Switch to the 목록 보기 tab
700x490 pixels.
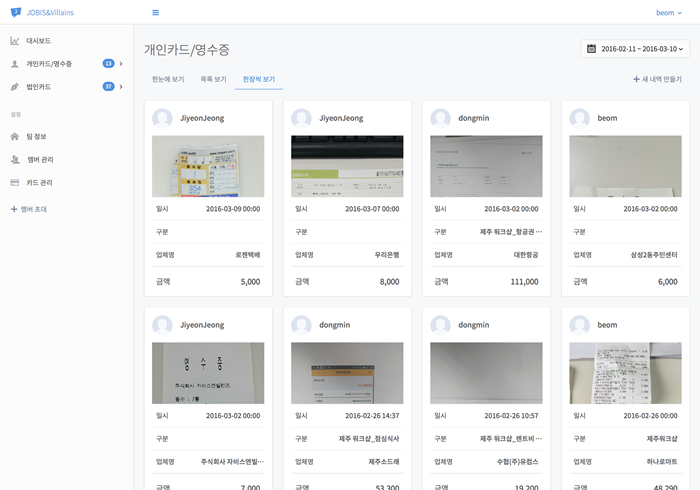[x=213, y=79]
